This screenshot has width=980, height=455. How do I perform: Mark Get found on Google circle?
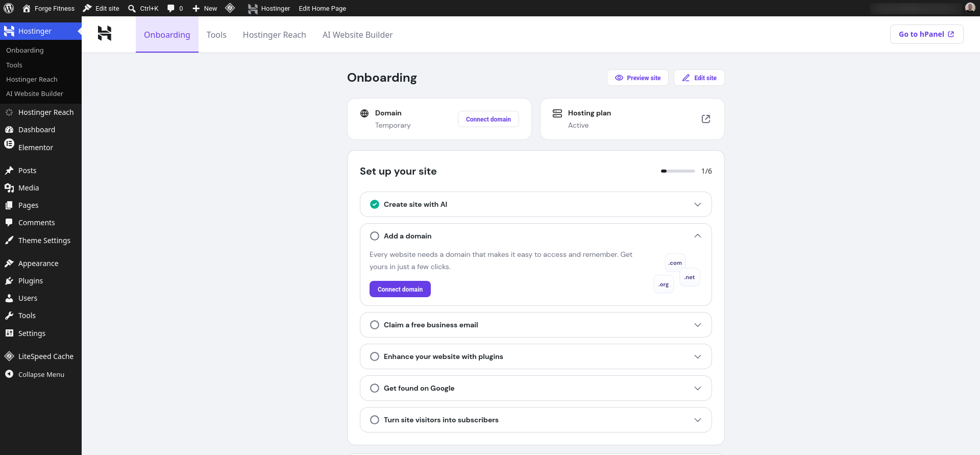375,388
